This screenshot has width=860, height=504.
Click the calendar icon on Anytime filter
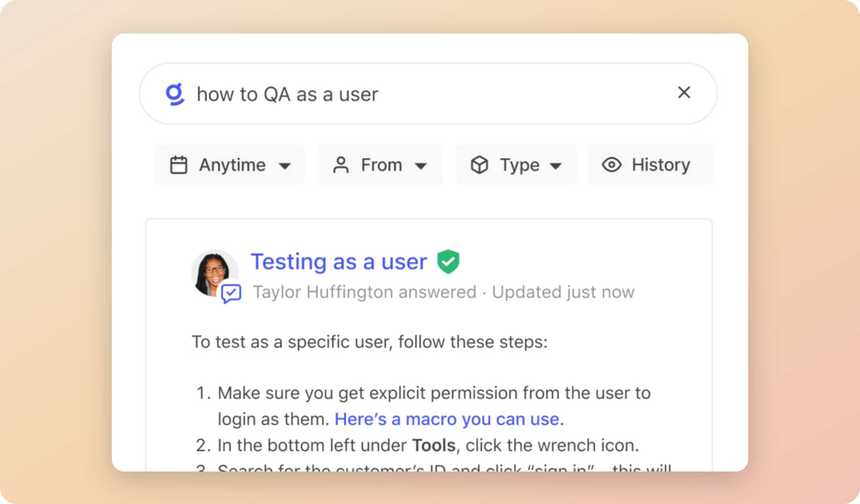point(179,165)
